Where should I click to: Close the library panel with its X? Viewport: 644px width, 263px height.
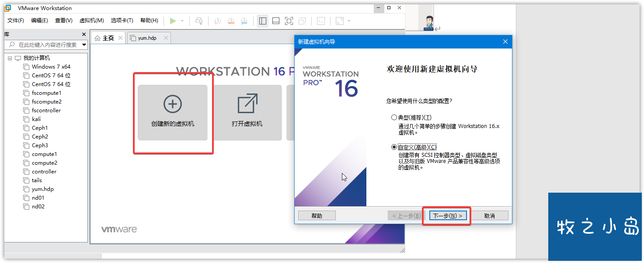pos(84,34)
